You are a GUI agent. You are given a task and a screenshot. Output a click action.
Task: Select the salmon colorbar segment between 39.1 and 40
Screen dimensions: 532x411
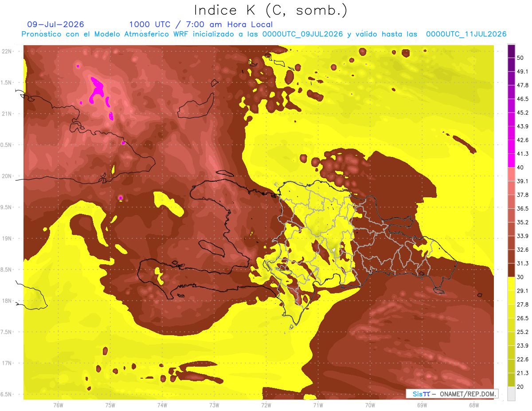511,174
